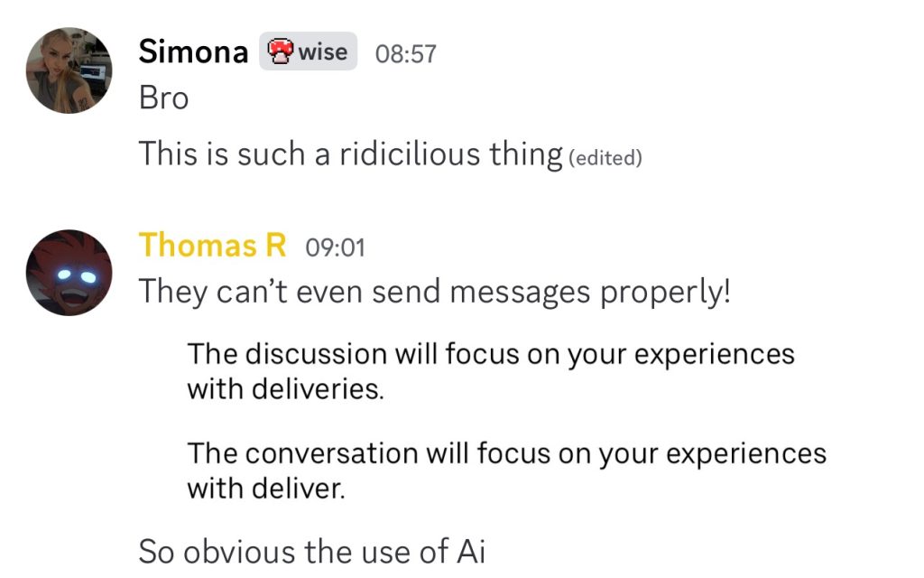Click the 08:57 message timestamp
Screen dimensions: 924x578
[405, 53]
